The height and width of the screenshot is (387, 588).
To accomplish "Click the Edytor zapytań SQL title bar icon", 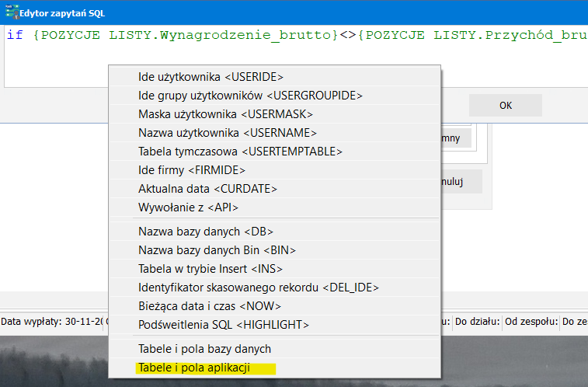I will [x=12, y=12].
